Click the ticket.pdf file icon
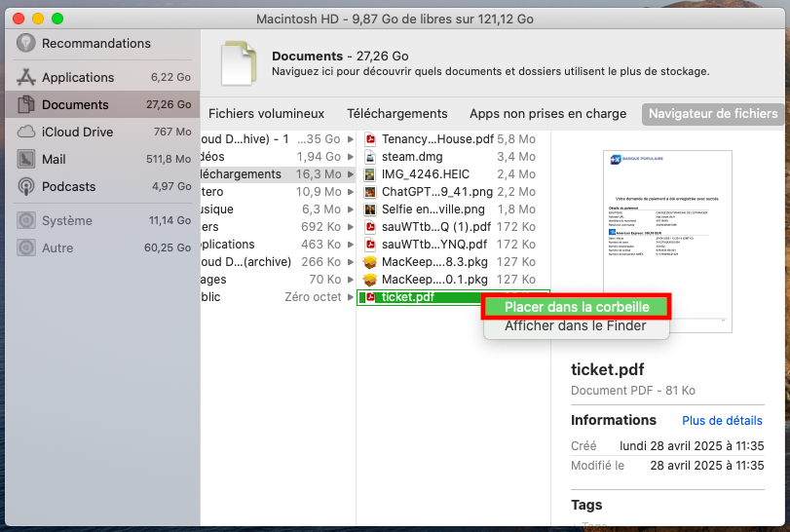 click(370, 297)
